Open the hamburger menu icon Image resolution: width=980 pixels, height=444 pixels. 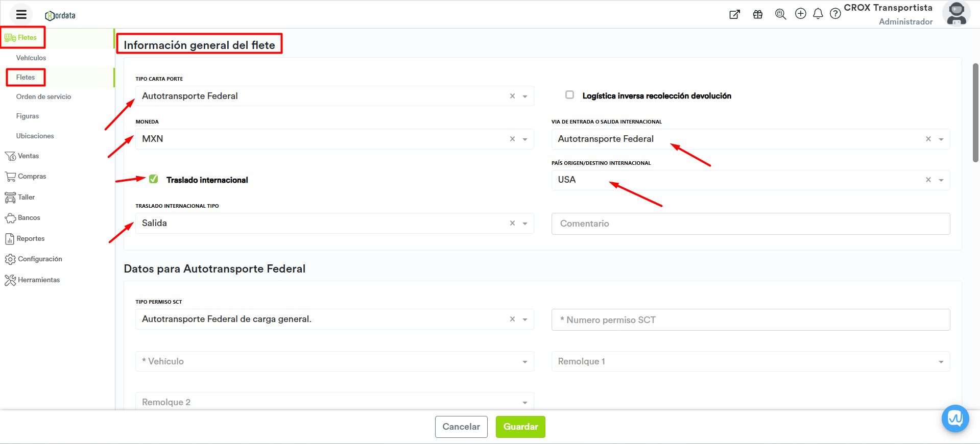point(21,14)
